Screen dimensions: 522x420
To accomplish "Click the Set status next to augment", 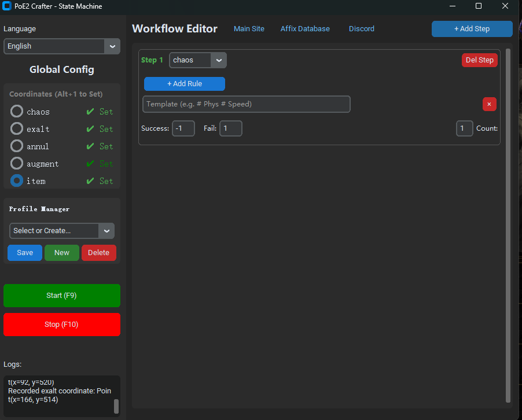I will pos(106,164).
